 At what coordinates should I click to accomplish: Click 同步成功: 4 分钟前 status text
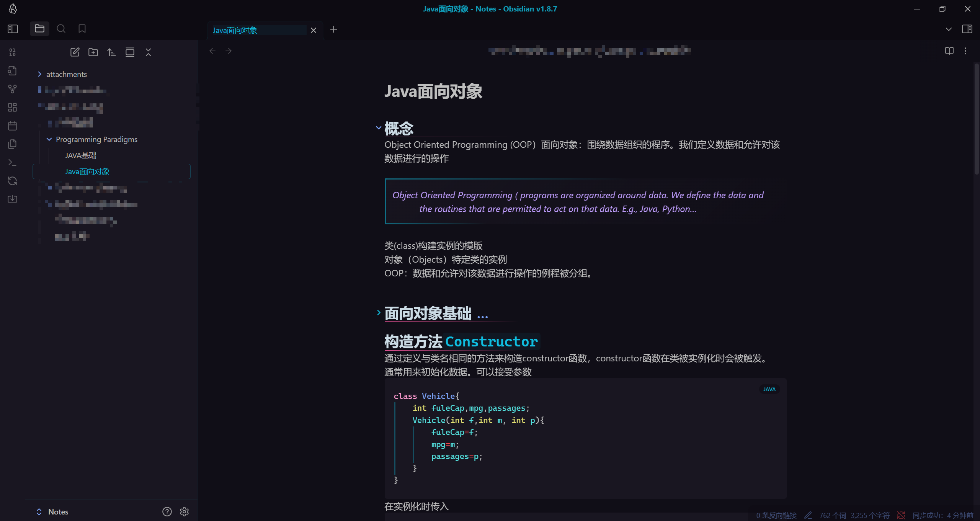tap(943, 516)
